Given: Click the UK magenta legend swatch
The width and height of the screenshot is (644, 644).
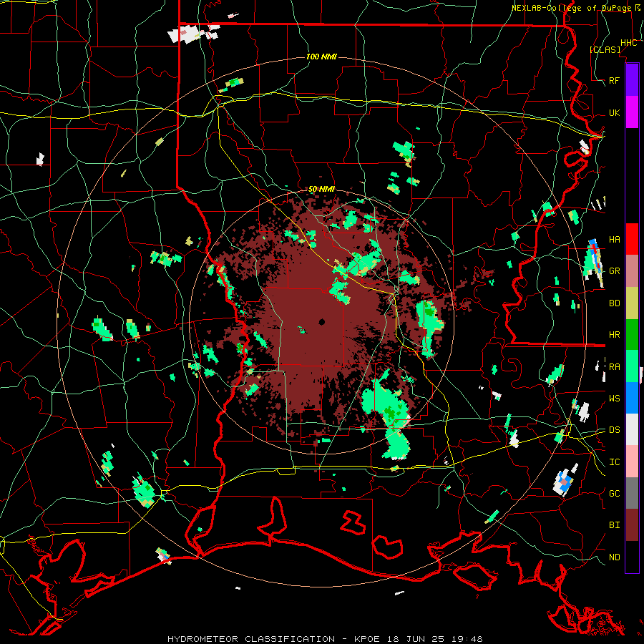Looking at the screenshot, I should [632, 112].
